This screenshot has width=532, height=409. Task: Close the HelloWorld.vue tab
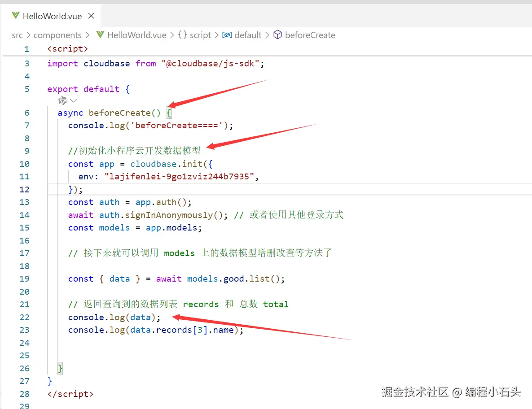91,16
